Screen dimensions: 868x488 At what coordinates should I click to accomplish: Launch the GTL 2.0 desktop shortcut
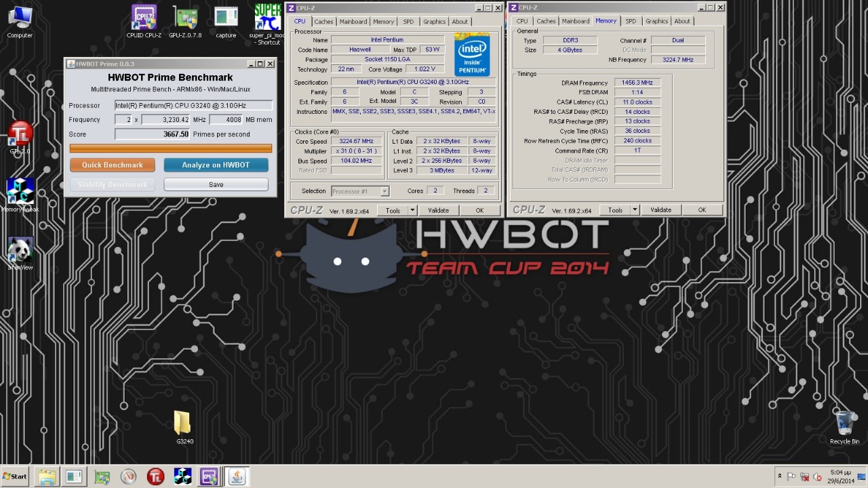tap(20, 138)
